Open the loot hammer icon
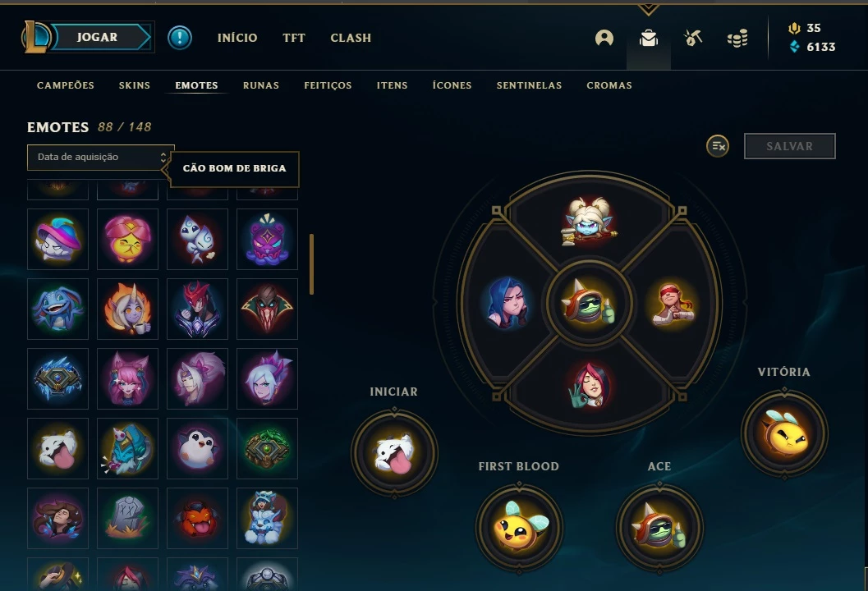The width and height of the screenshot is (868, 591). 692,38
